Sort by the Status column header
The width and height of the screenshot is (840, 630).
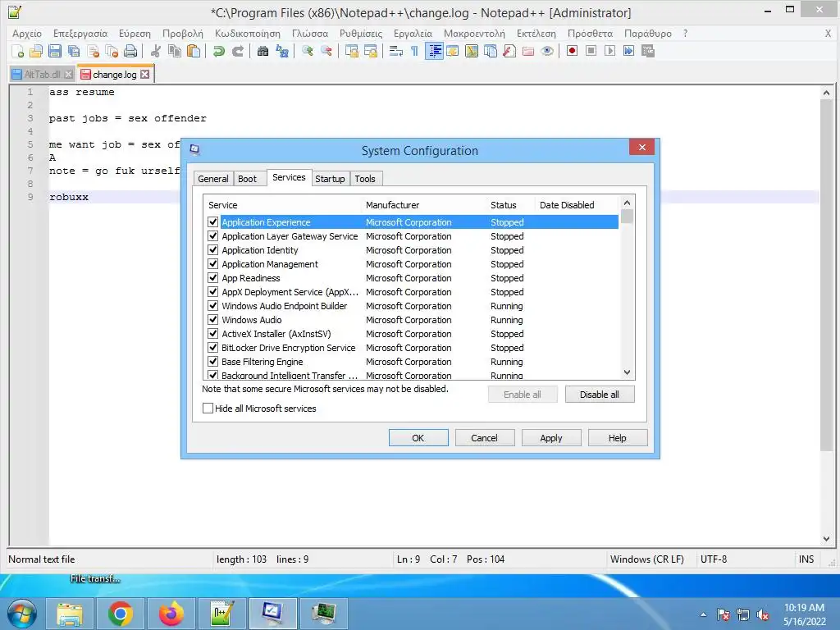pos(510,204)
